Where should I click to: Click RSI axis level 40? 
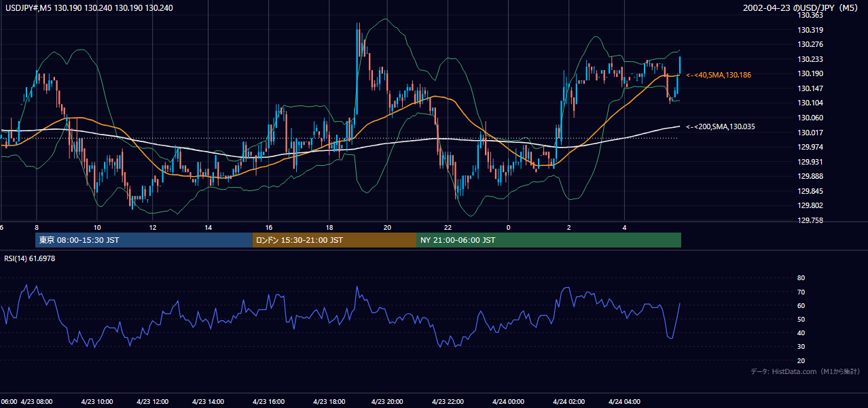(801, 333)
